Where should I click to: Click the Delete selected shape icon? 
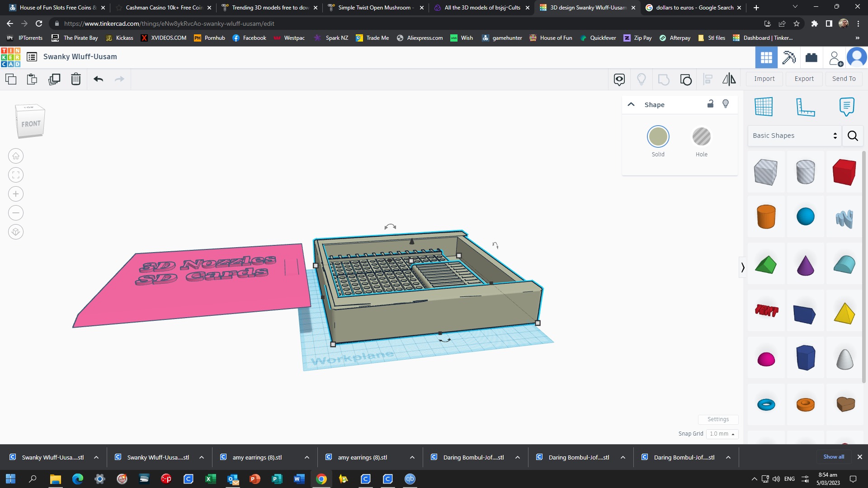pos(75,78)
